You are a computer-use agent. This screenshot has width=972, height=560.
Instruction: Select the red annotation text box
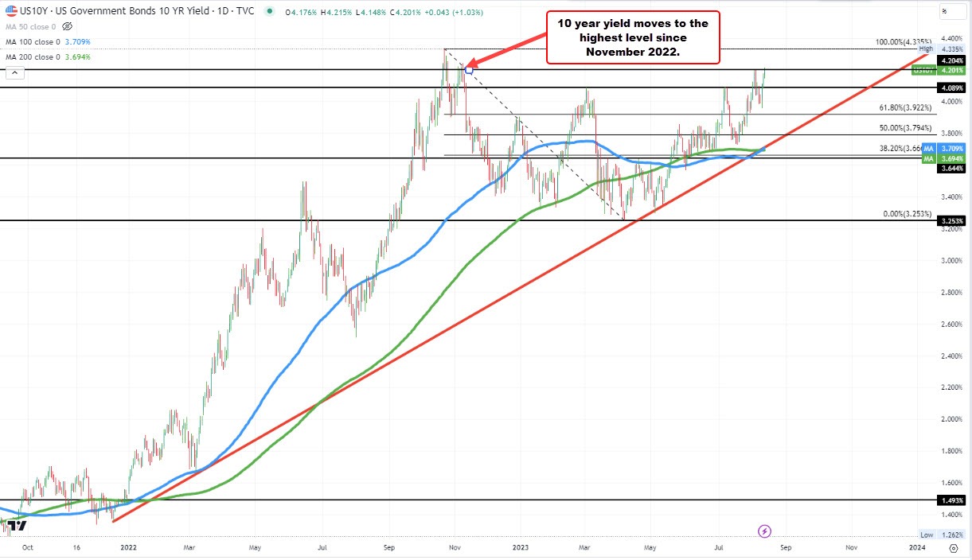point(633,37)
